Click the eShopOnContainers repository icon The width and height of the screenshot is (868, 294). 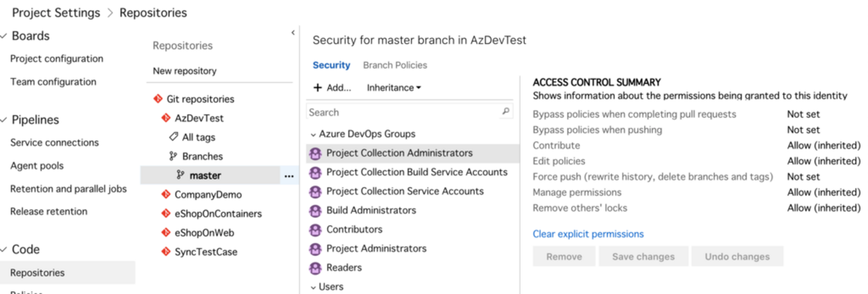166,214
